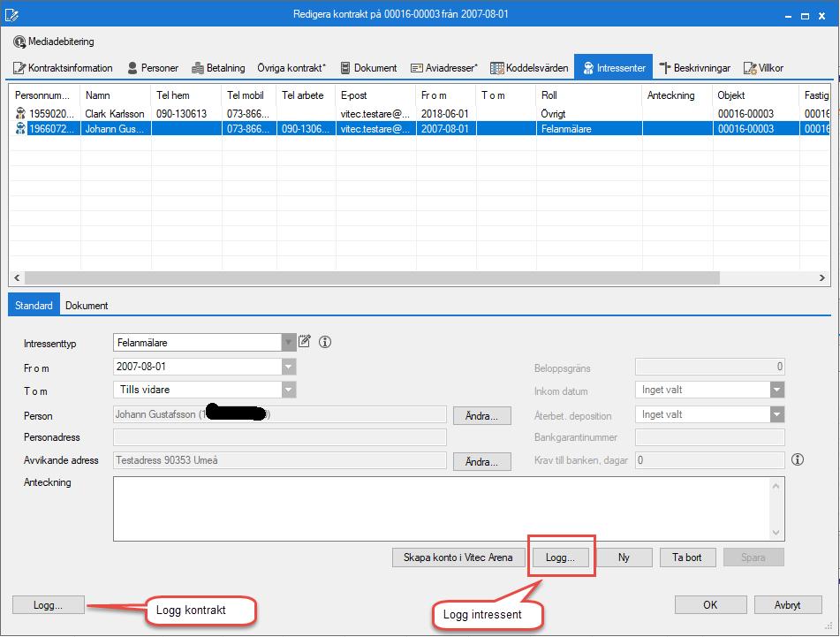Click the Spara button
This screenshot has width=840, height=637.
click(x=753, y=557)
